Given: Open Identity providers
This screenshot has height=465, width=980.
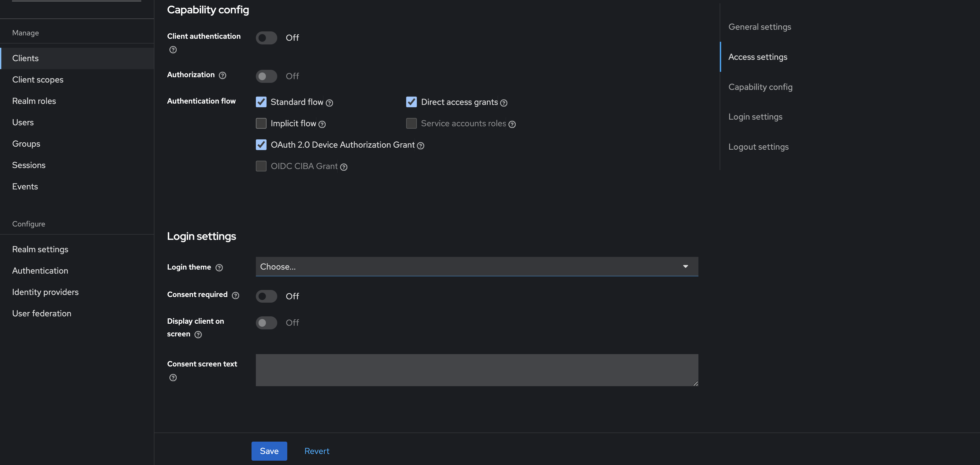Looking at the screenshot, I should click(77, 292).
